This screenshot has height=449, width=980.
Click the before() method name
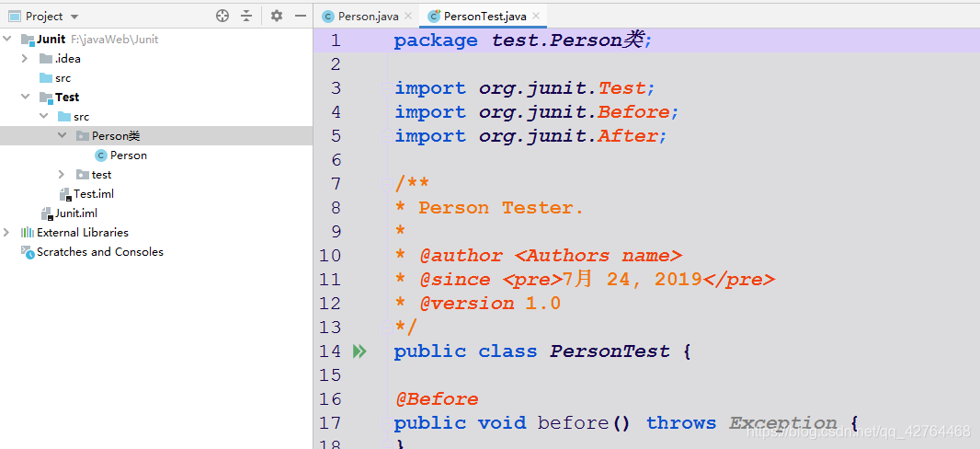click(x=573, y=423)
